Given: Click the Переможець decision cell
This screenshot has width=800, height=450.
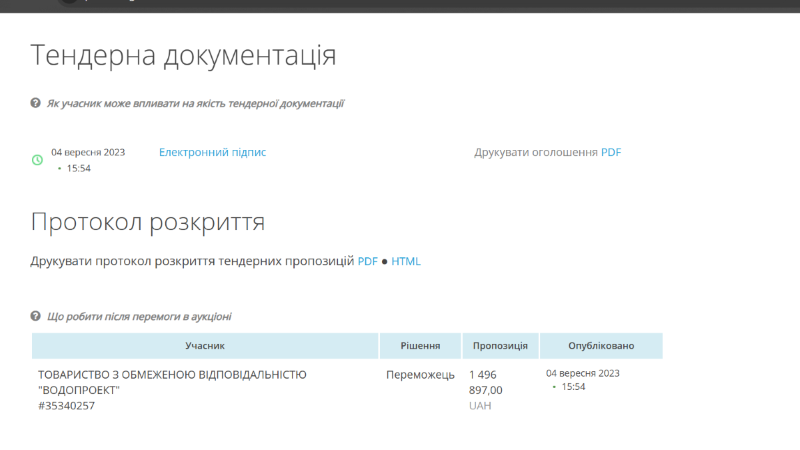Looking at the screenshot, I should click(420, 375).
